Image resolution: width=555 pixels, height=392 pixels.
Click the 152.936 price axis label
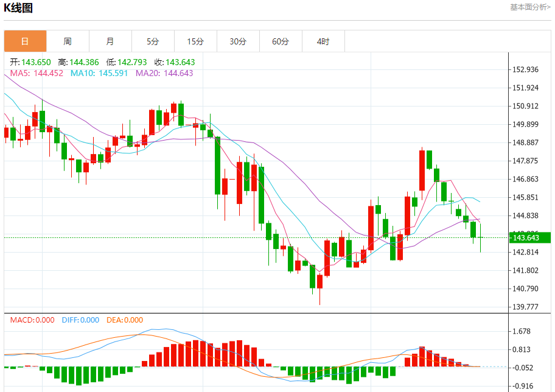(x=526, y=69)
